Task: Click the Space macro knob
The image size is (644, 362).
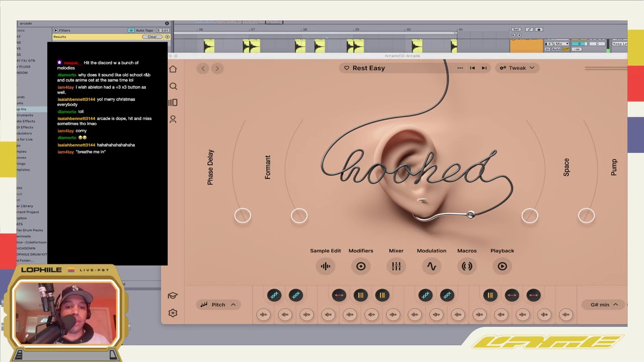Action: click(530, 216)
